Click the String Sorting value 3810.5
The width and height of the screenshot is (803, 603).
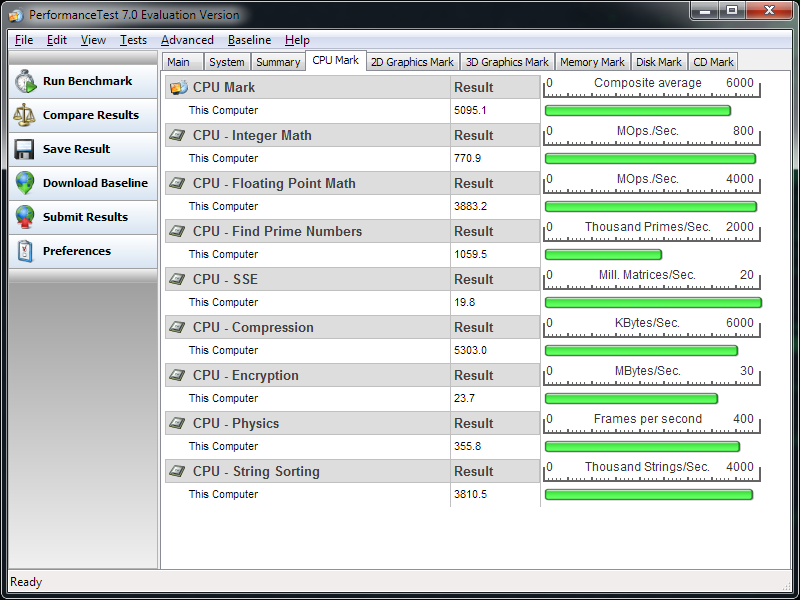470,494
